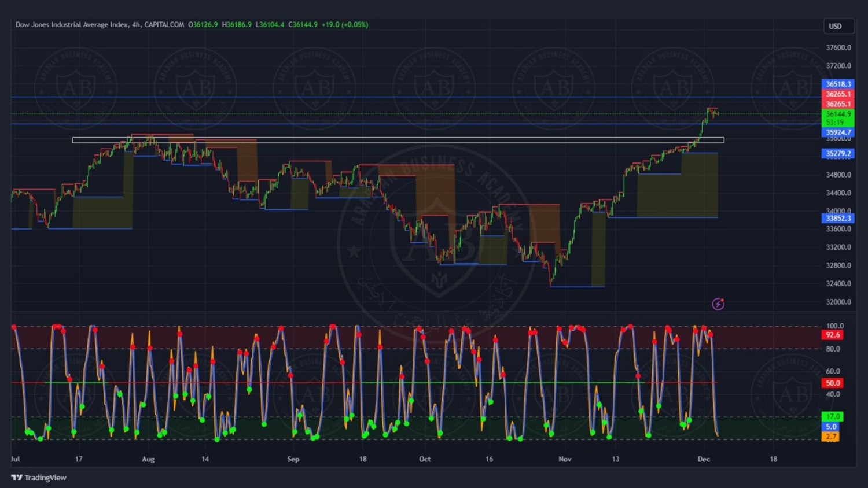
Task: Select the white rectangle resistance zone drawing
Action: tap(398, 140)
